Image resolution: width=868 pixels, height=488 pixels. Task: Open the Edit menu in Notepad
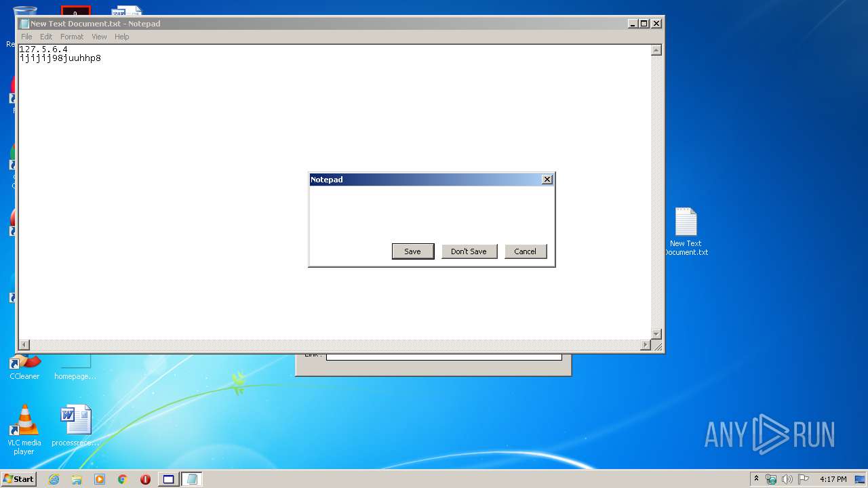tap(46, 37)
